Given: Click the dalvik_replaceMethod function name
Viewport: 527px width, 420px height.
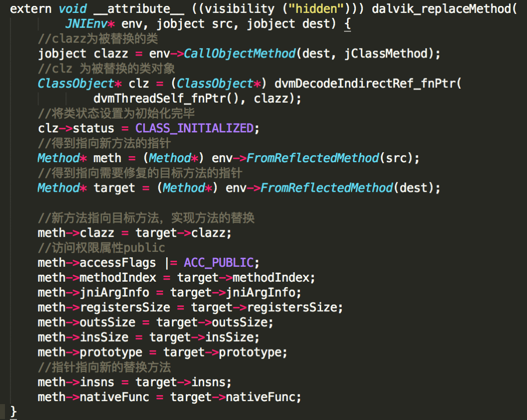Looking at the screenshot, I should (x=441, y=9).
